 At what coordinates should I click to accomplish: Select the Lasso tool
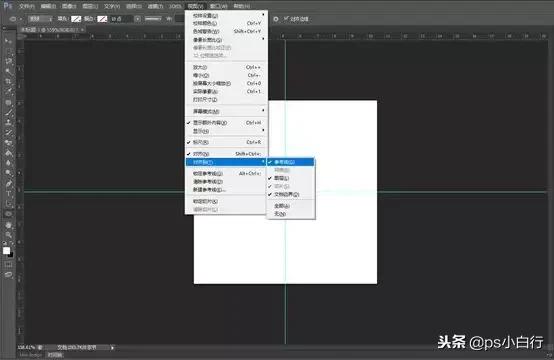click(x=8, y=61)
